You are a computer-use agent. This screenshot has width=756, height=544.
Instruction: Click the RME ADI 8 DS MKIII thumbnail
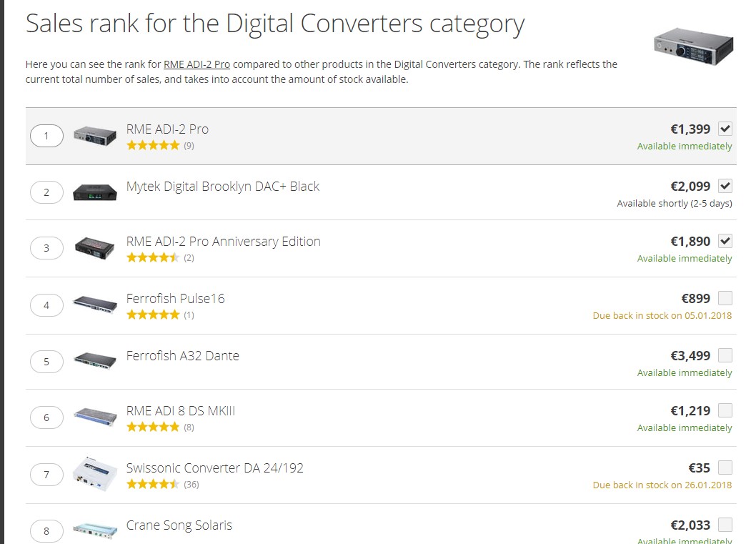[95, 417]
